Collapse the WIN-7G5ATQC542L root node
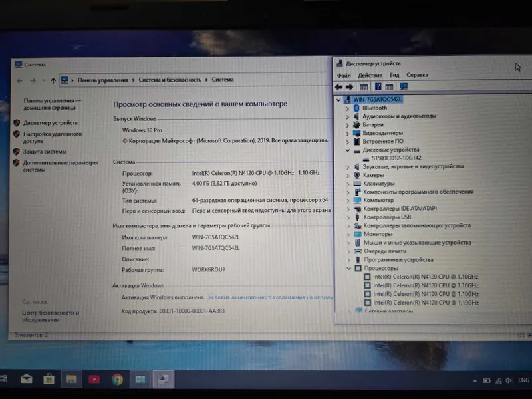This screenshot has width=532, height=399. coord(338,100)
